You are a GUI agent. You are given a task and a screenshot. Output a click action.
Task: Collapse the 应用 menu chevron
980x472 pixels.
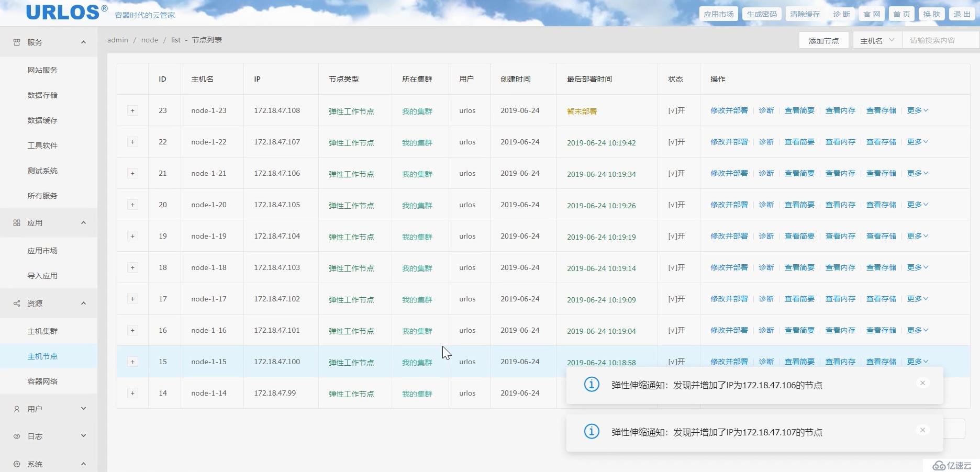pyautogui.click(x=83, y=222)
